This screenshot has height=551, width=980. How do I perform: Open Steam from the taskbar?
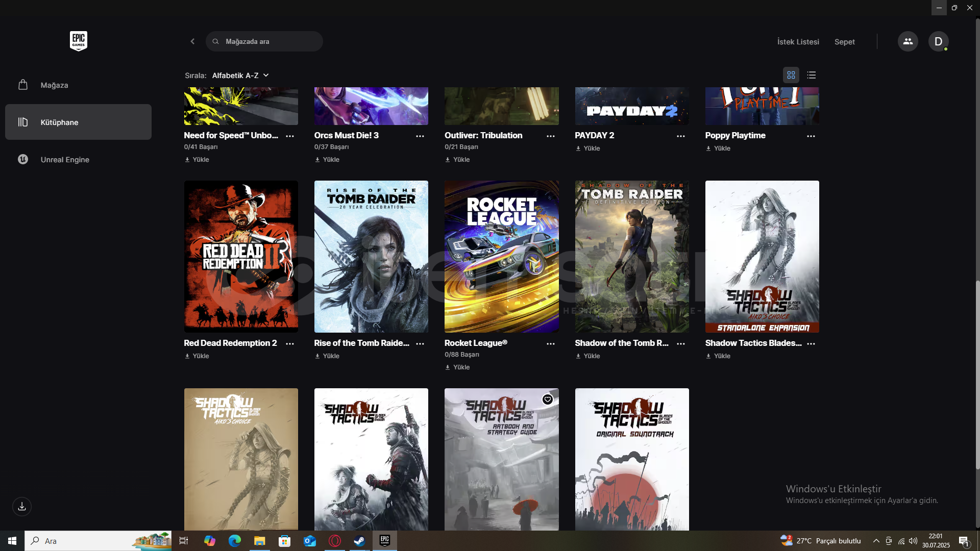(359, 541)
